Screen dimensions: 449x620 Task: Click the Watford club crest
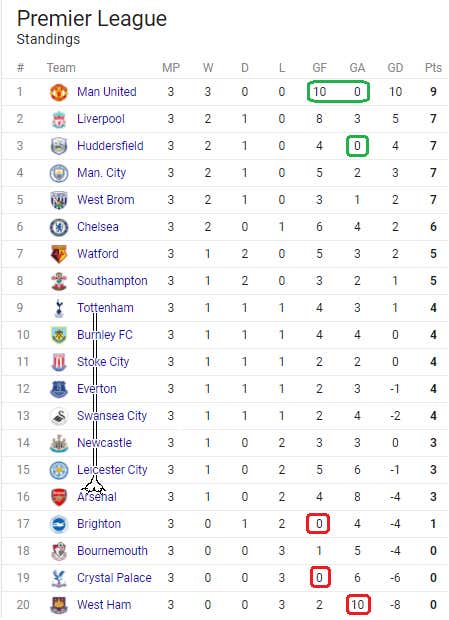click(59, 254)
